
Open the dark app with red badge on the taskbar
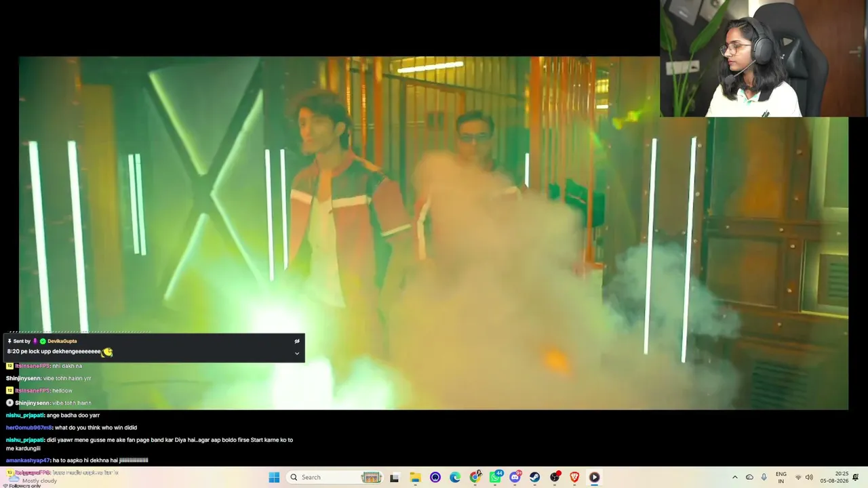[x=555, y=477]
